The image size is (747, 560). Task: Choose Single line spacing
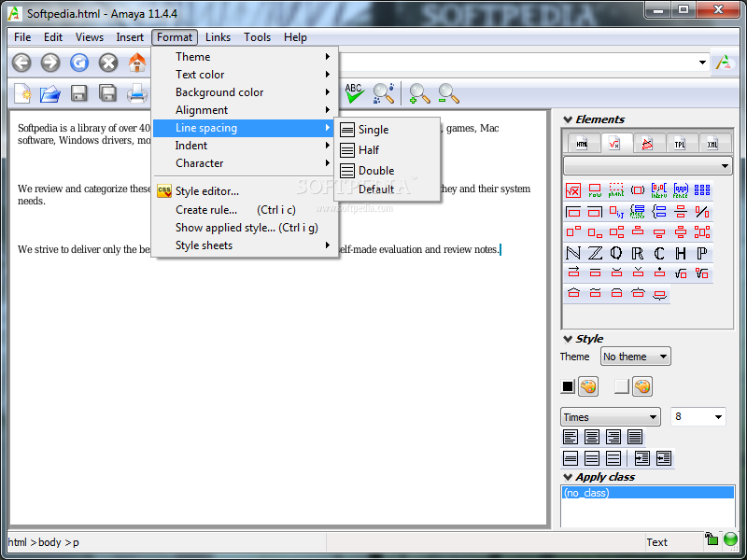pos(387,130)
